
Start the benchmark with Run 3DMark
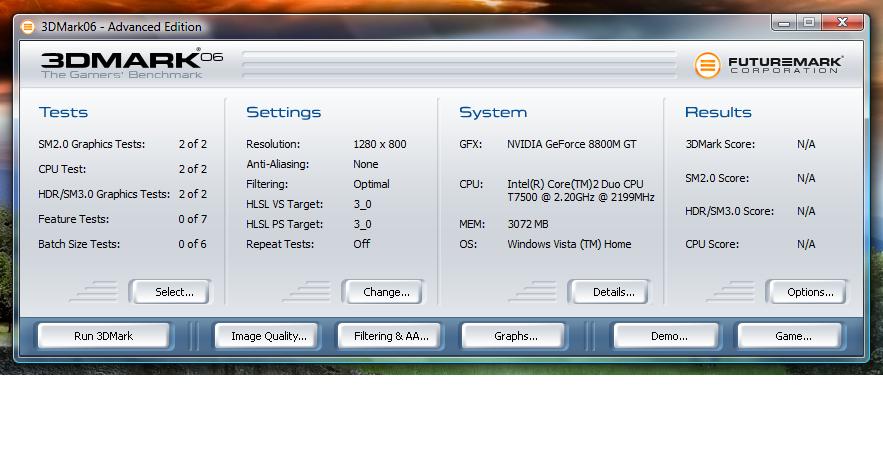(x=104, y=336)
